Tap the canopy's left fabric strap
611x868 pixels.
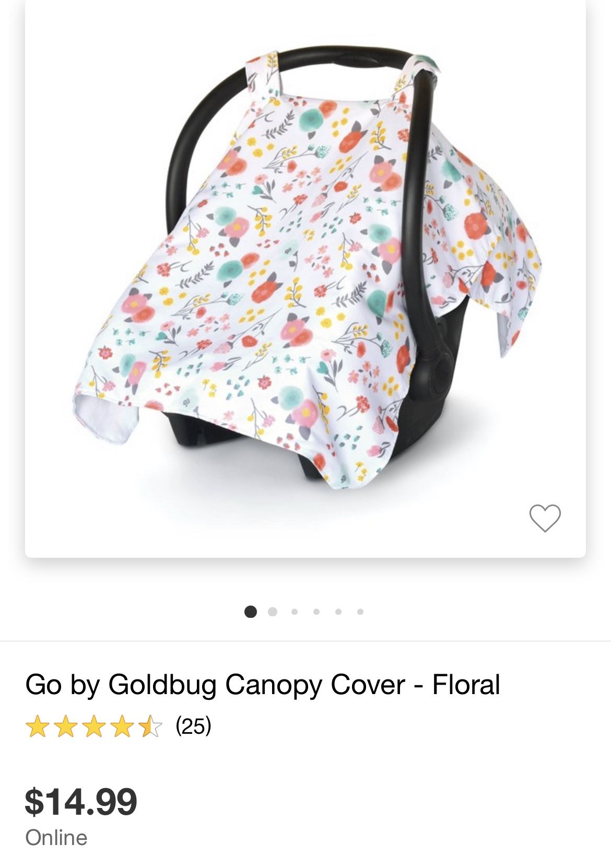(265, 74)
